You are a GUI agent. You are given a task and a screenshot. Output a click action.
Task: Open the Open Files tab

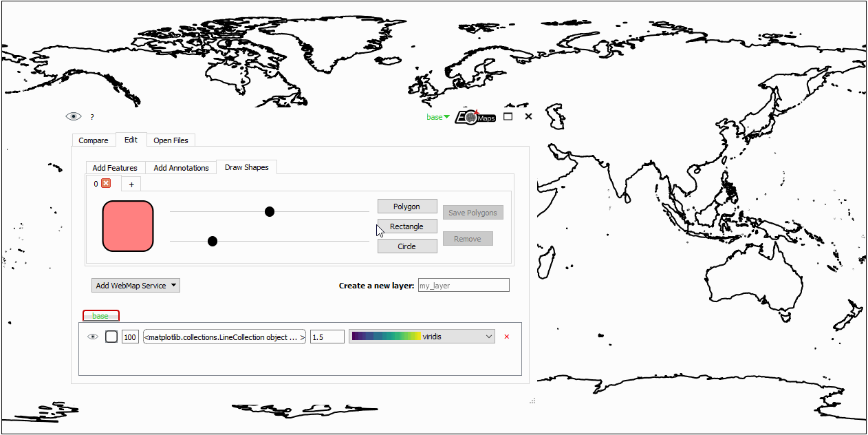171,140
